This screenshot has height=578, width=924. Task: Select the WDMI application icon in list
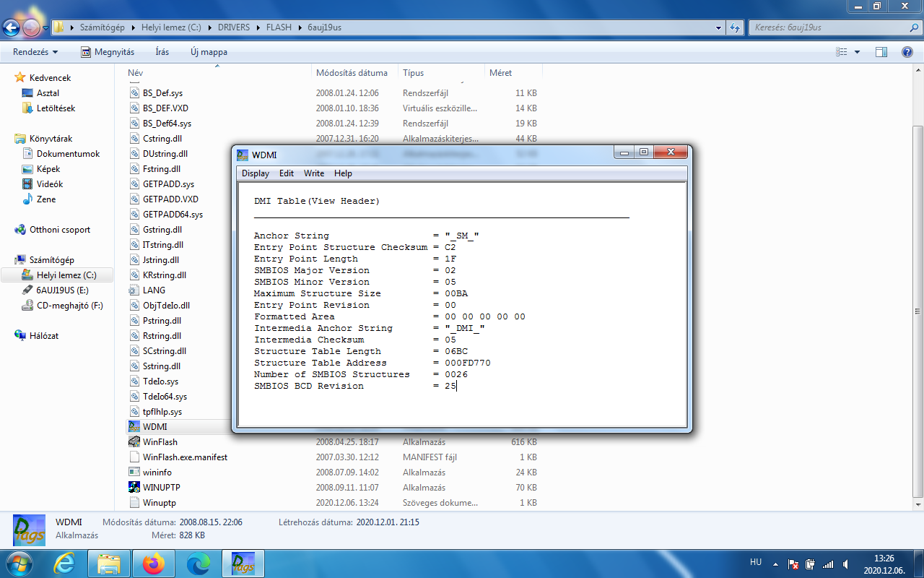click(134, 427)
